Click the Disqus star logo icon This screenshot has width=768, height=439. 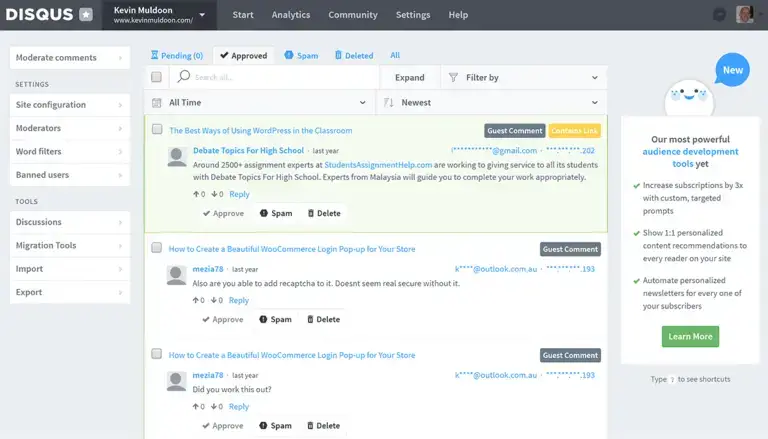(x=86, y=15)
